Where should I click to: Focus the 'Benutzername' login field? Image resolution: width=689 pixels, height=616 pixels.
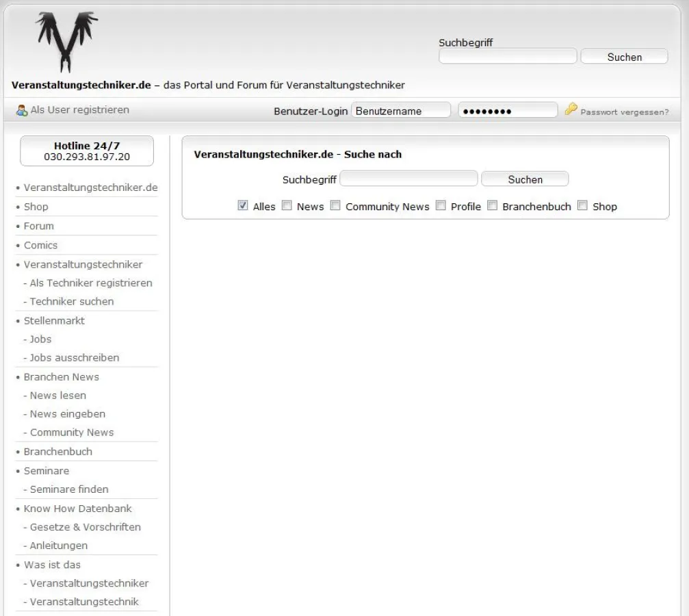tap(400, 111)
